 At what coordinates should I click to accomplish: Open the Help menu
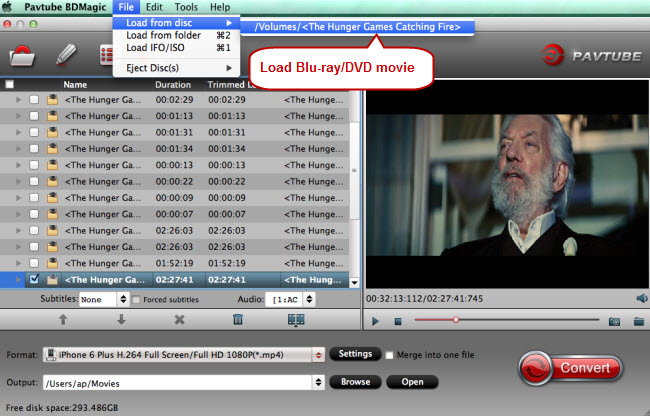(x=220, y=7)
